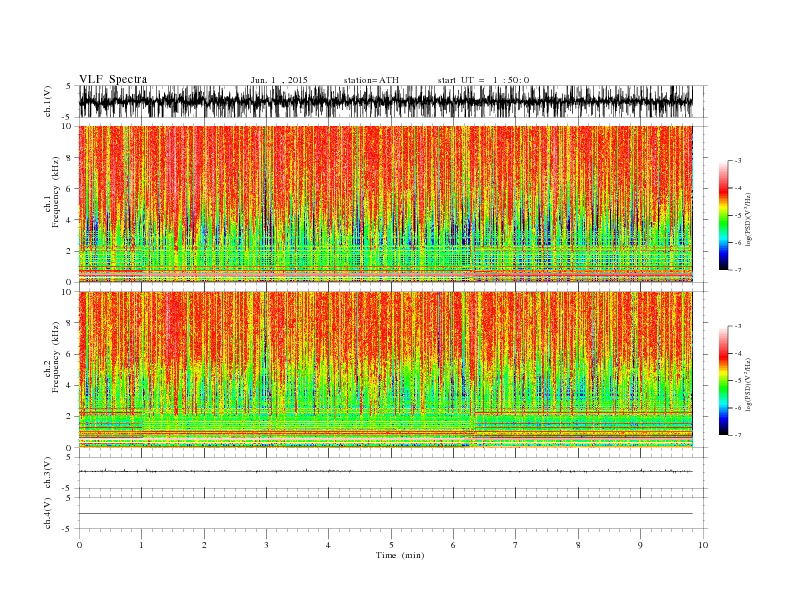Select the "start UT = 1 :50: 0" text

point(483,80)
